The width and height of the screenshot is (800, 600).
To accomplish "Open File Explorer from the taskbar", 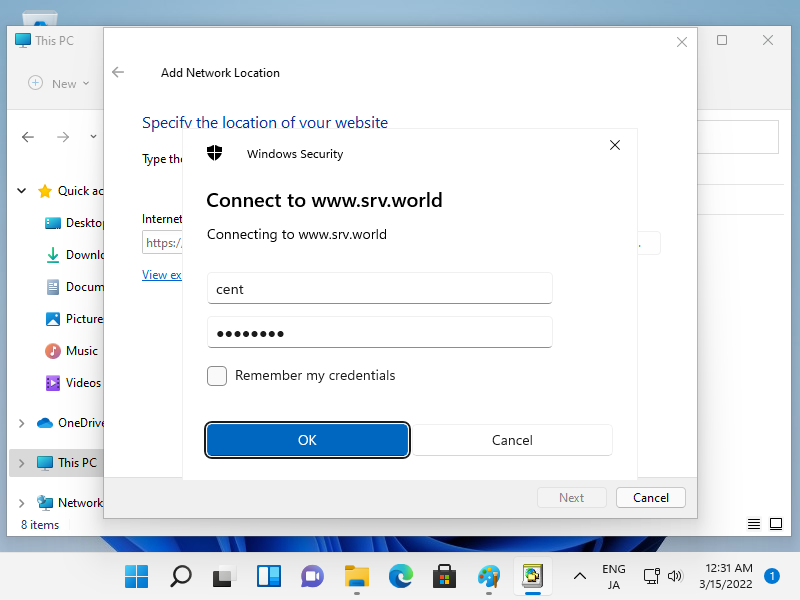I will point(357,576).
